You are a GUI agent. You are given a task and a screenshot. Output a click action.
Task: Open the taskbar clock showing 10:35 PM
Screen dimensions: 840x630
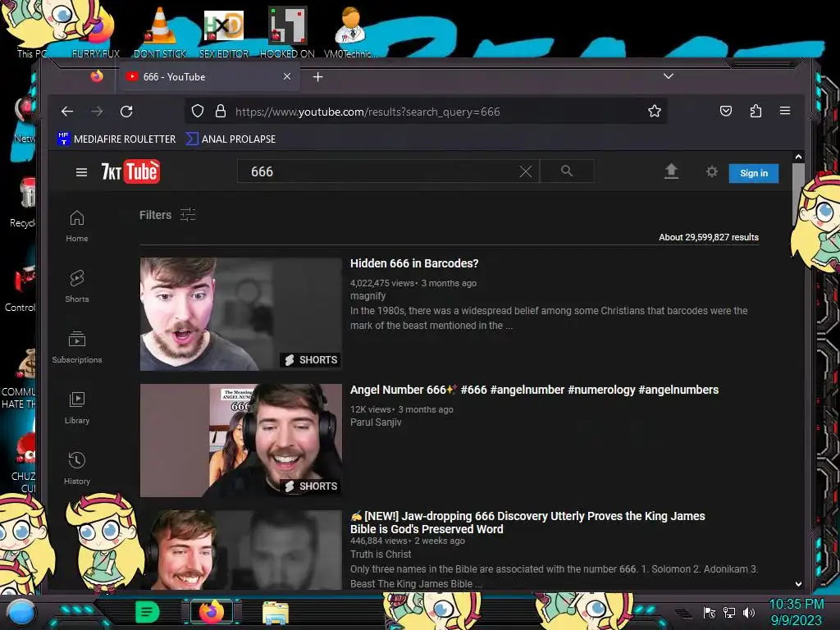796,612
